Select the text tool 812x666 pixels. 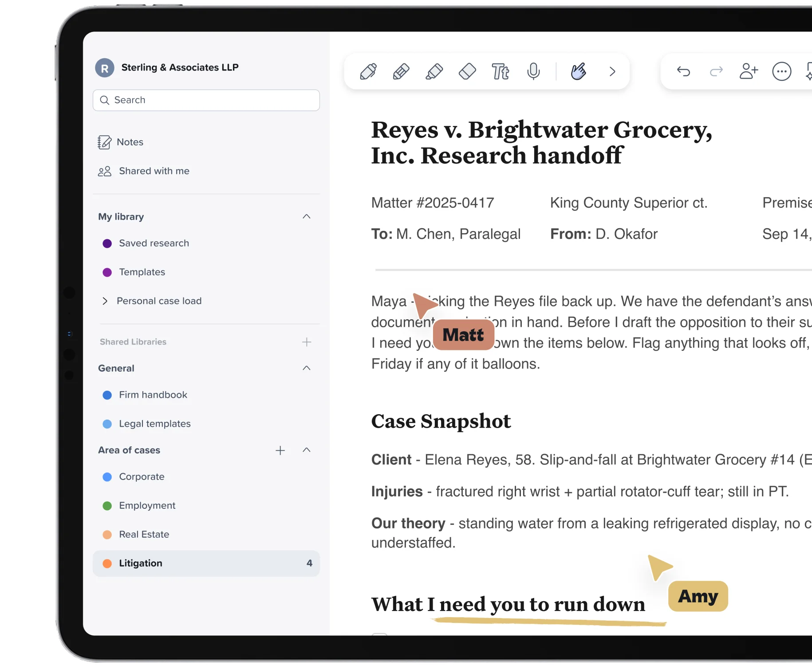(x=501, y=71)
